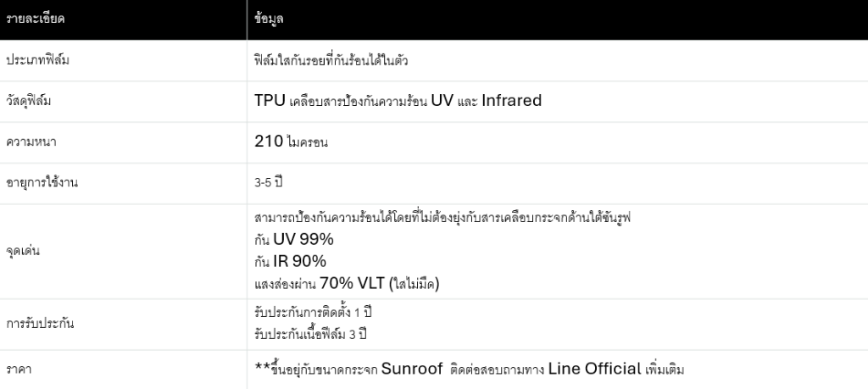
Task: Select the การรับประกัน row label
Action: click(39, 325)
